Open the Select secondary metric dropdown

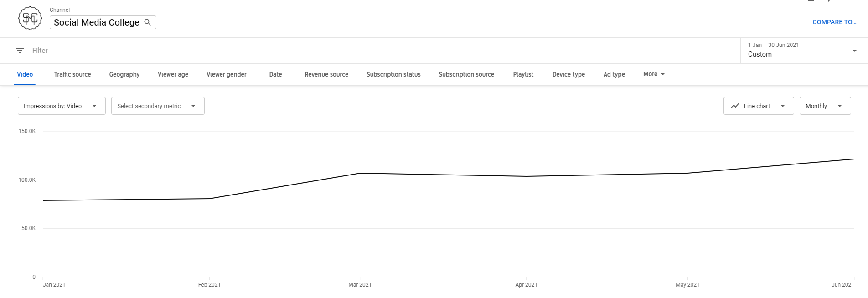pyautogui.click(x=157, y=105)
